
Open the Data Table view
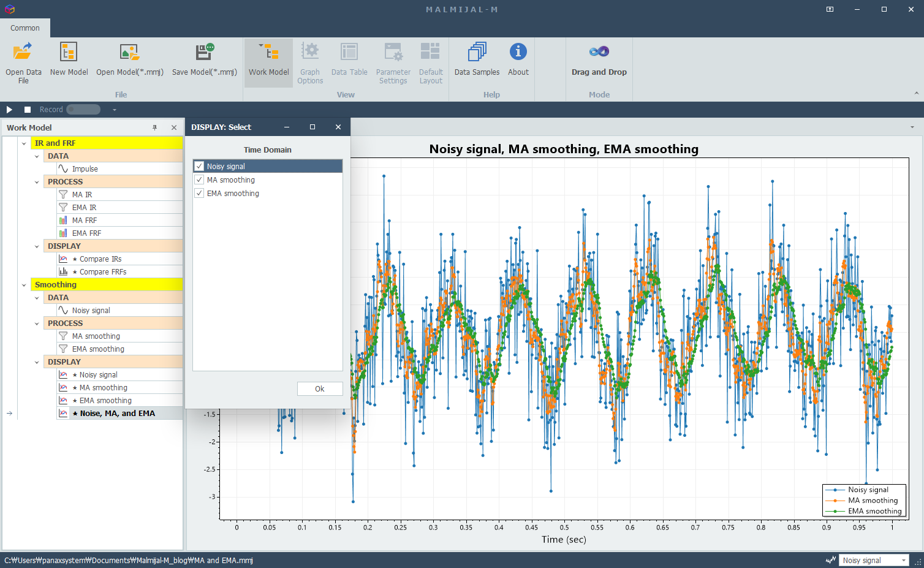click(349, 59)
